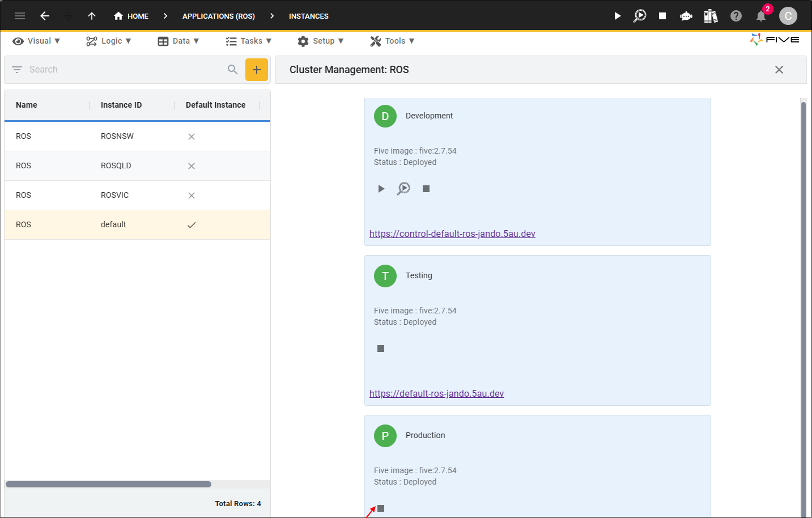Click the ROSVIC default instance cross
This screenshot has height=518, width=812.
pos(192,196)
